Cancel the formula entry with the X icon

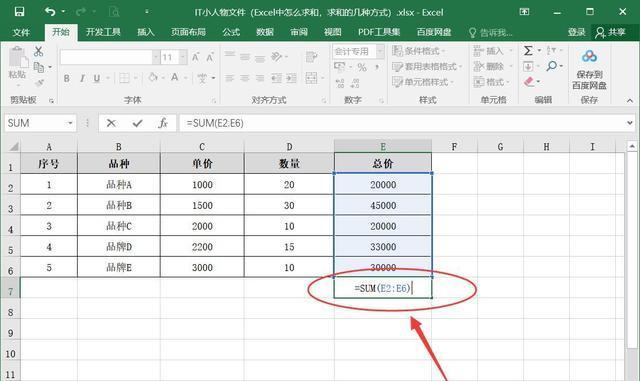111,123
